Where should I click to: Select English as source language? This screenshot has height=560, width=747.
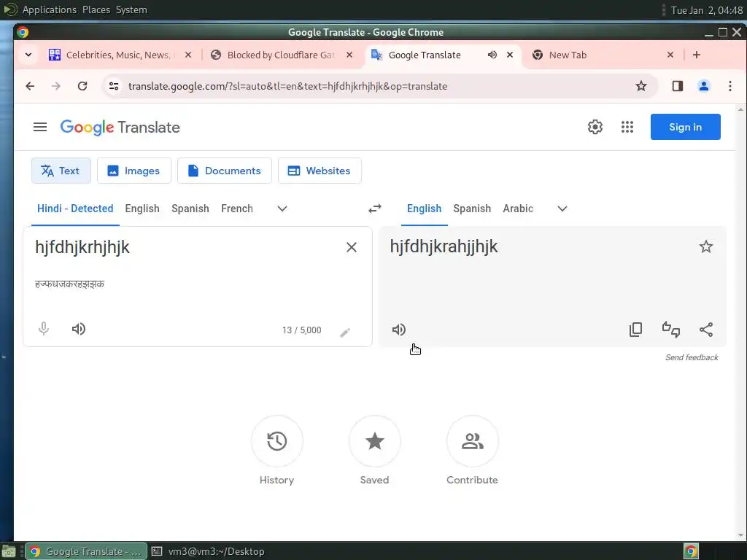tap(142, 209)
